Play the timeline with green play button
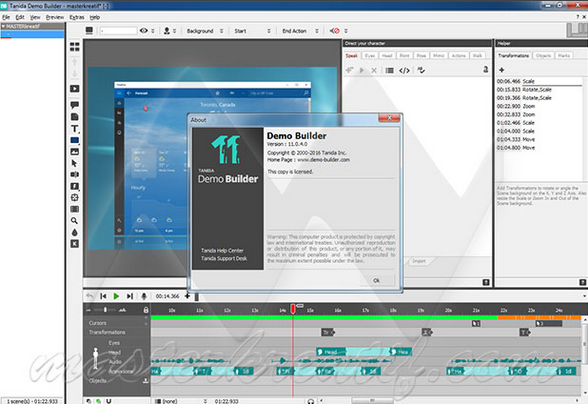 click(116, 296)
